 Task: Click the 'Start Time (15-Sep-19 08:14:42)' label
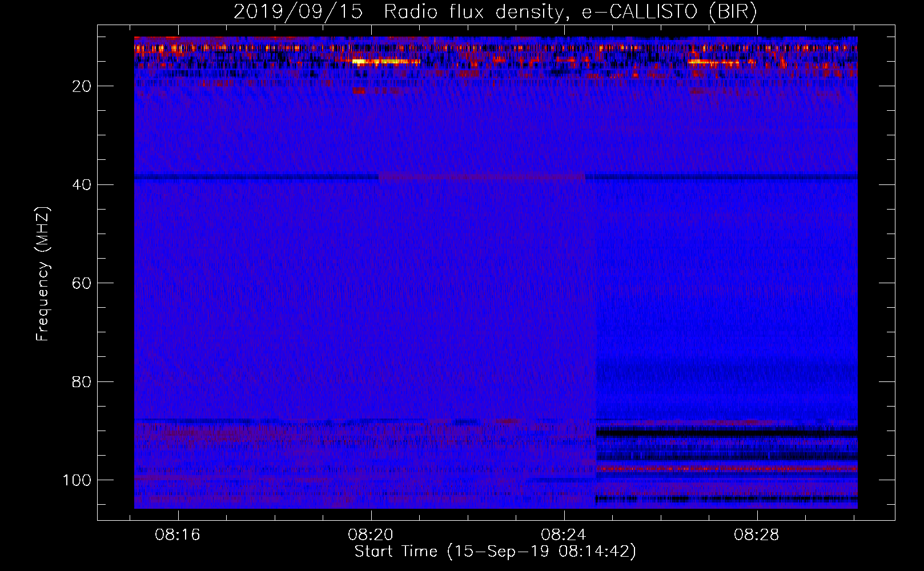(x=495, y=552)
